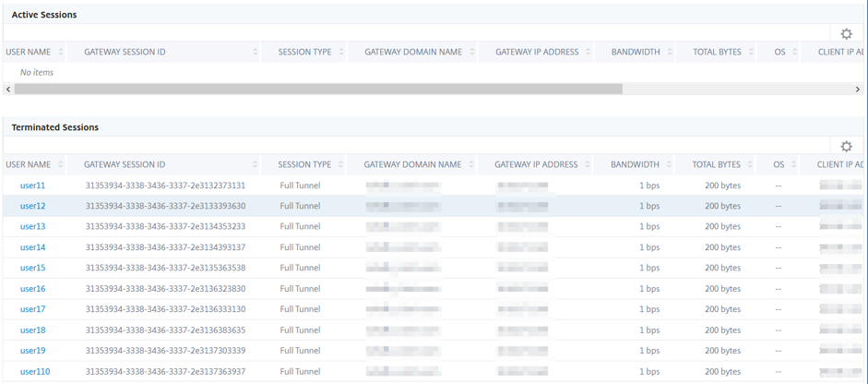Open the user110 session link

[34, 372]
